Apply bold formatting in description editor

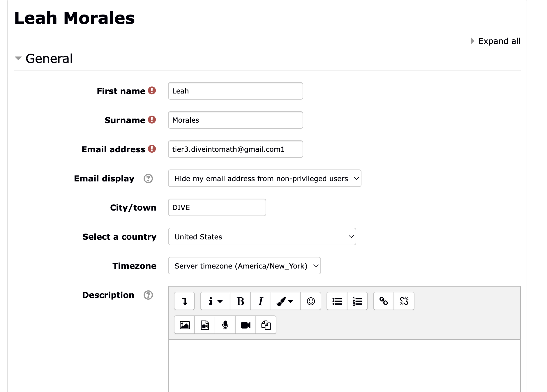point(240,301)
